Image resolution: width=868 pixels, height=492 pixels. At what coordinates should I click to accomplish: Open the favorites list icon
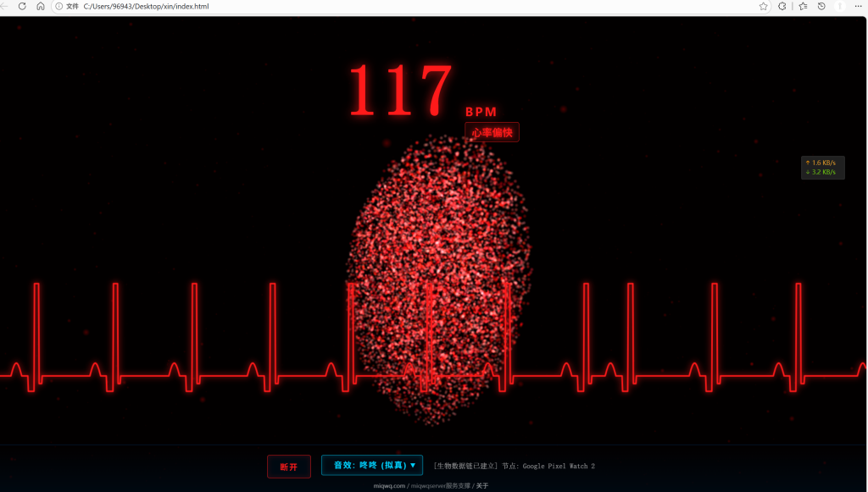point(802,6)
